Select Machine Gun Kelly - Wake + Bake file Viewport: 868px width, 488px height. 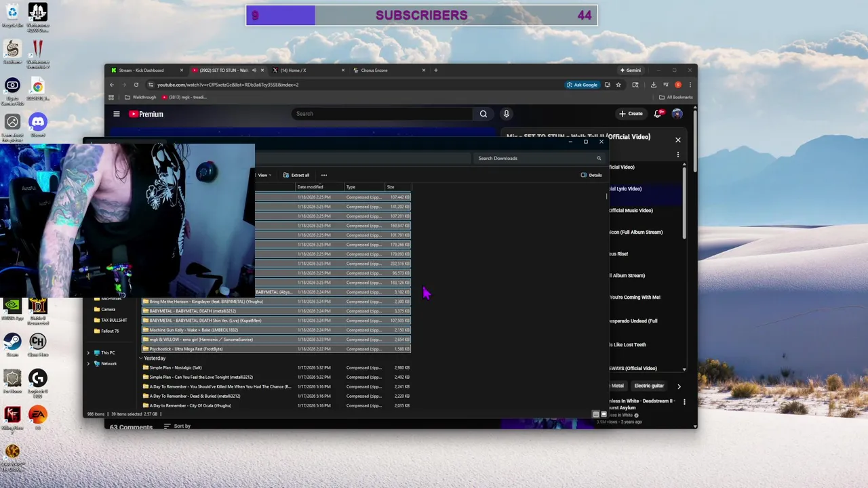(276, 330)
